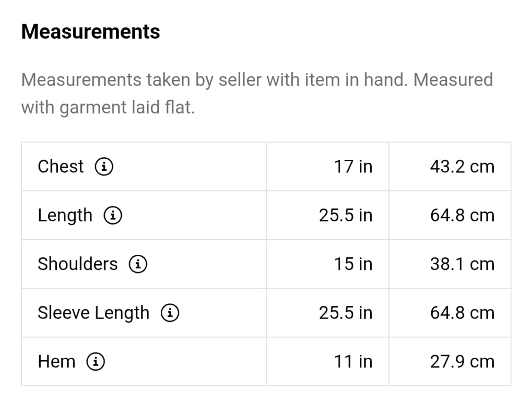The width and height of the screenshot is (532, 416).
Task: Show info for Shoulders measurement
Action: tap(138, 264)
